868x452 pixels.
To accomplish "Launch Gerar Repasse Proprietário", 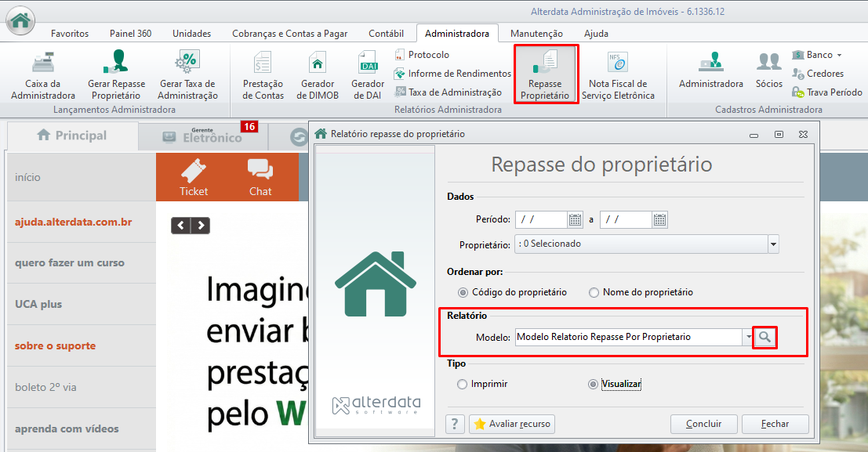I will pyautogui.click(x=116, y=75).
